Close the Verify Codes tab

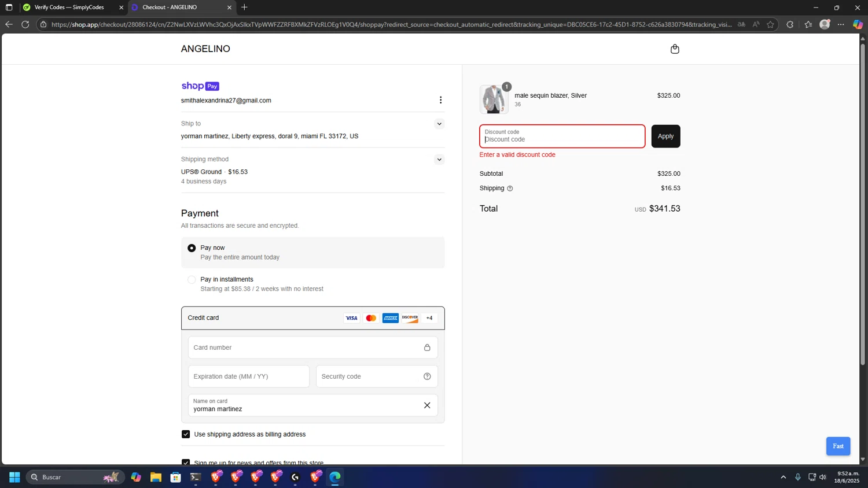(121, 8)
